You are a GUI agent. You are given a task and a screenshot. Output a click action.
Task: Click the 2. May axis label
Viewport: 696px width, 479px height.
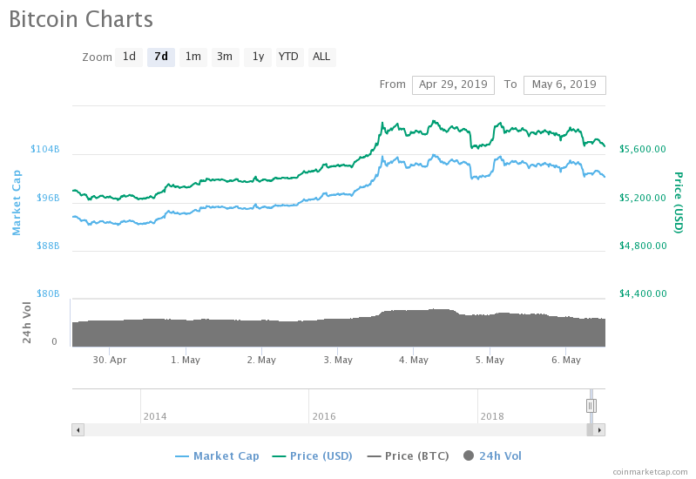[x=261, y=360]
